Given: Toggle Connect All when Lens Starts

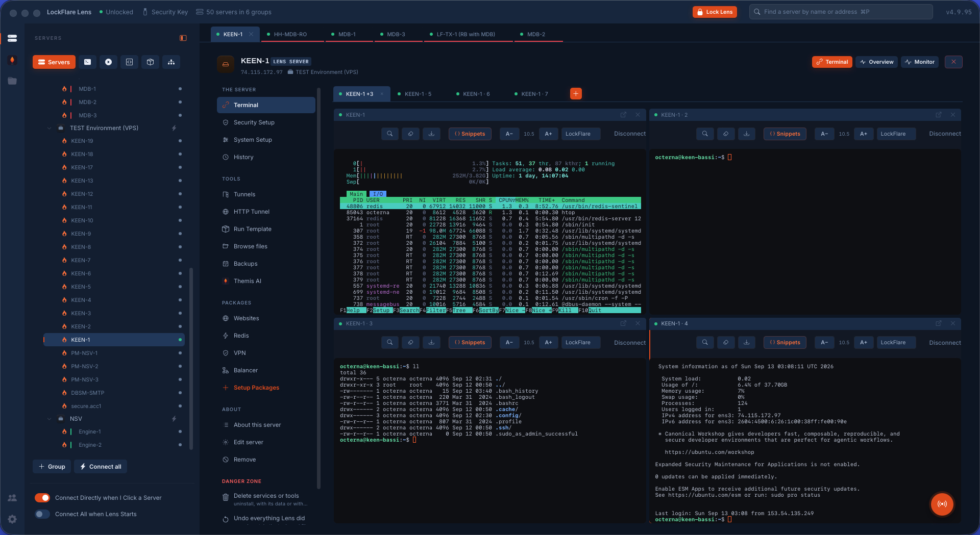Looking at the screenshot, I should pos(42,514).
